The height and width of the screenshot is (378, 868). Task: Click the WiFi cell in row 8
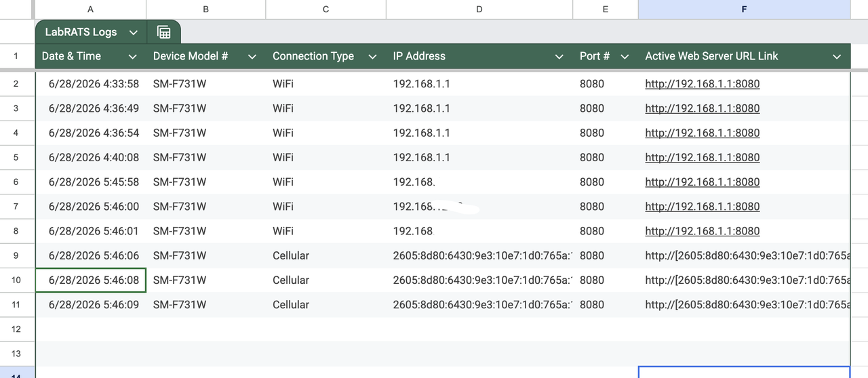(x=325, y=231)
